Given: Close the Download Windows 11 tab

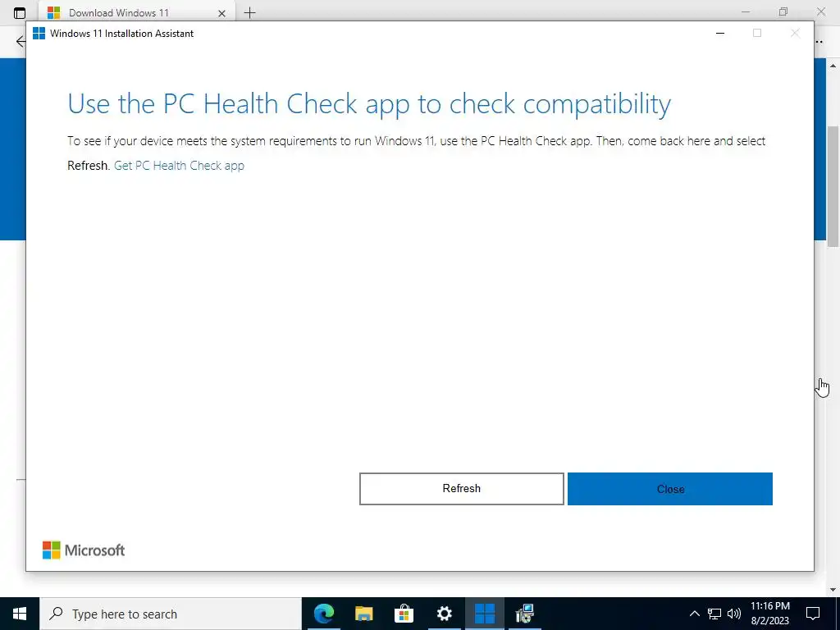Looking at the screenshot, I should [221, 13].
